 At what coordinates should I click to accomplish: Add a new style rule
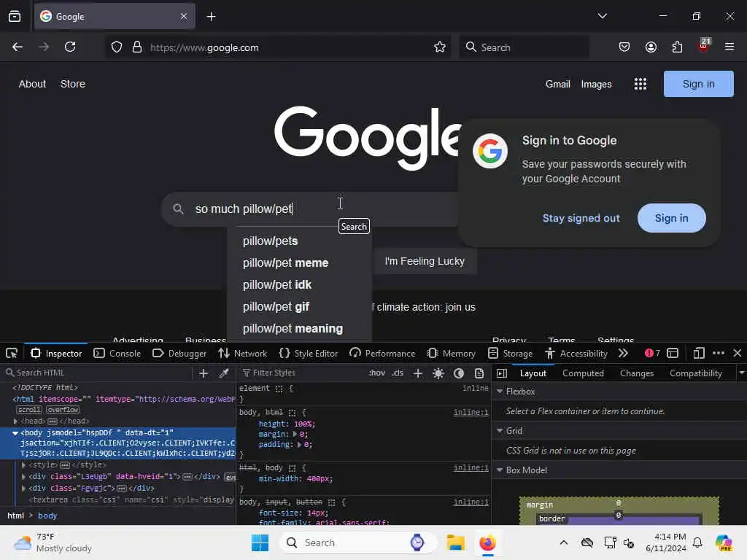418,373
